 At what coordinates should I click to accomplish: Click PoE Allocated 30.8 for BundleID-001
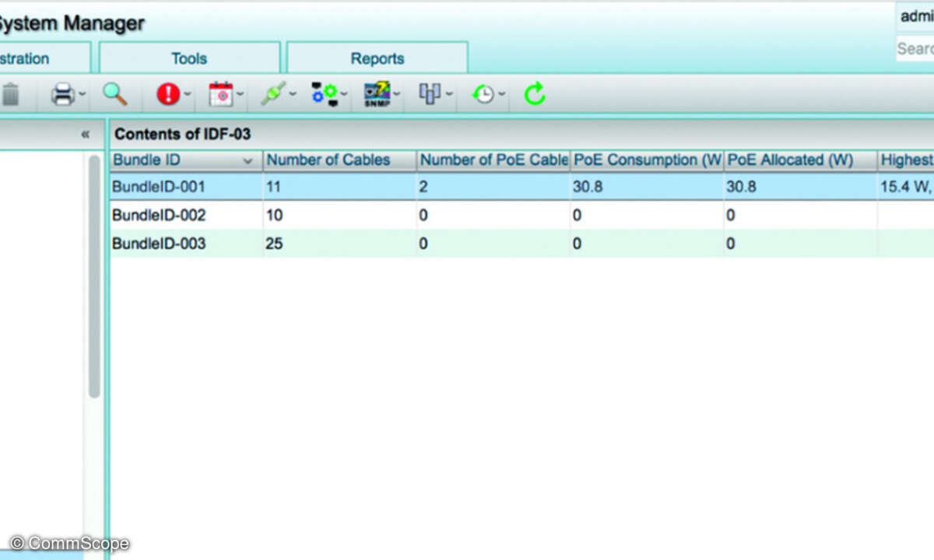coord(741,187)
